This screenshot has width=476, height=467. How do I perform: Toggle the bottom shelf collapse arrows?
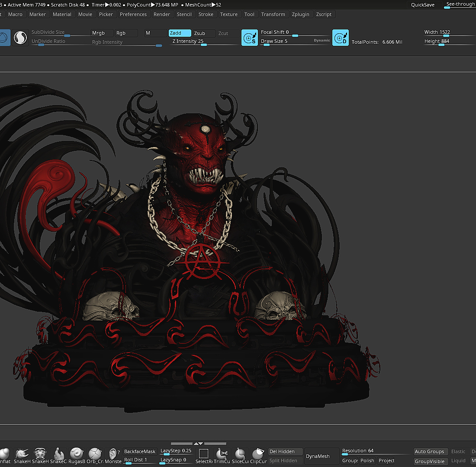click(199, 444)
